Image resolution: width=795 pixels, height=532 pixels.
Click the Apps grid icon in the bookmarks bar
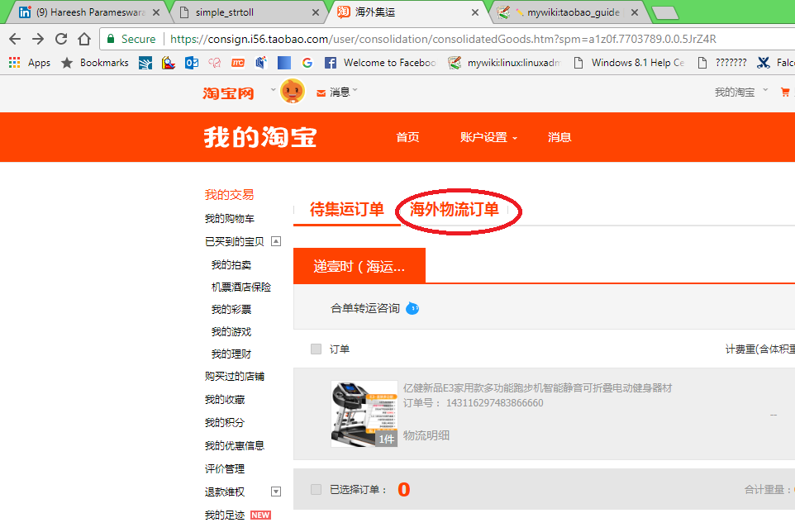pyautogui.click(x=13, y=62)
